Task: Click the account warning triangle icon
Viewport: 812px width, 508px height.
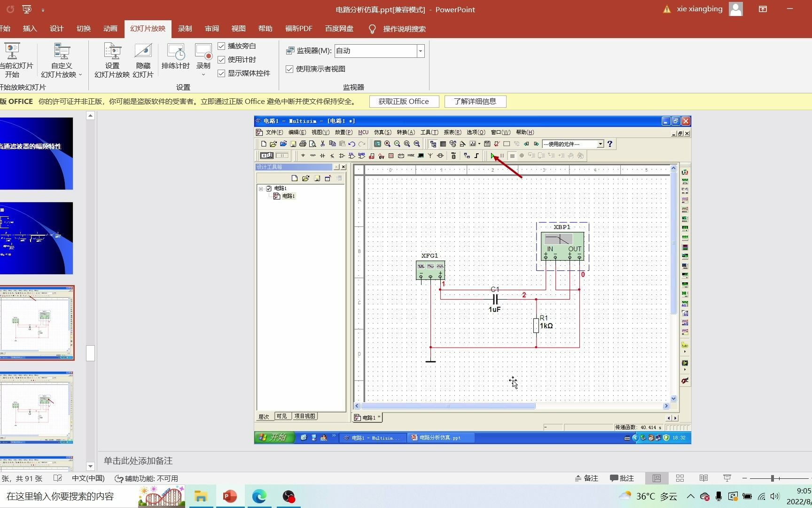Action: 667,9
